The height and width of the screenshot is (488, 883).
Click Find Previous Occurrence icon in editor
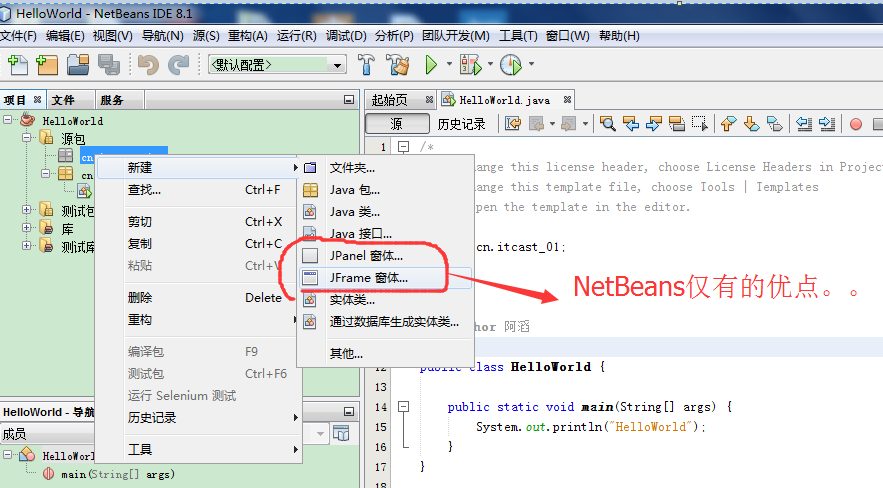tap(631, 124)
